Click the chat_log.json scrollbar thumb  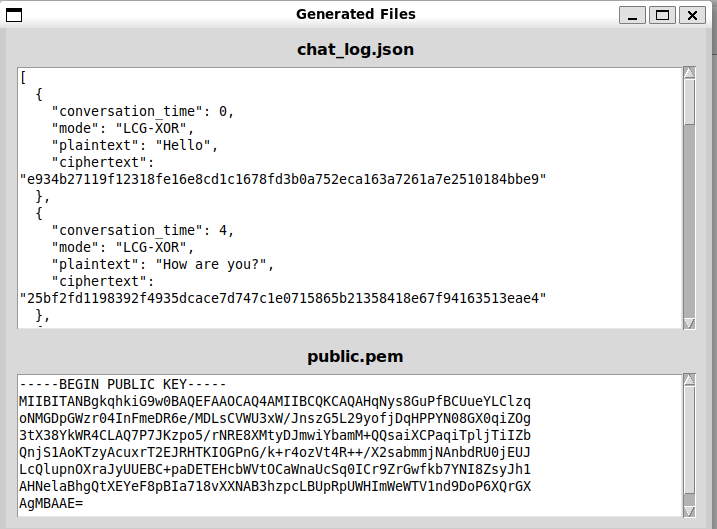(689, 101)
